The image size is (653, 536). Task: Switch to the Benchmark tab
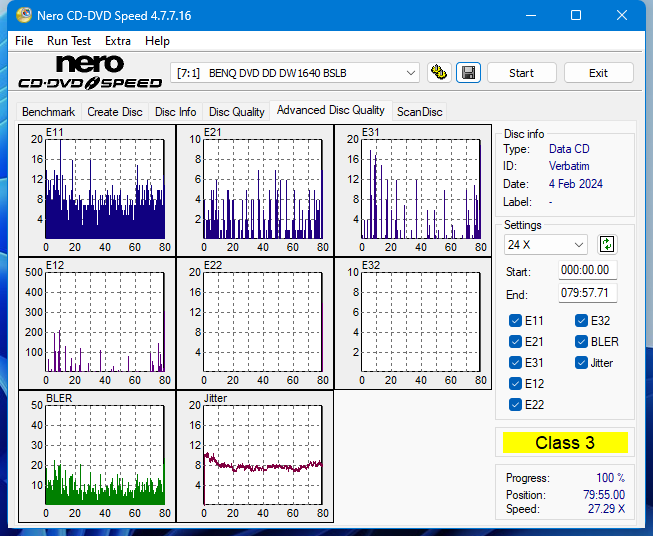tap(49, 112)
